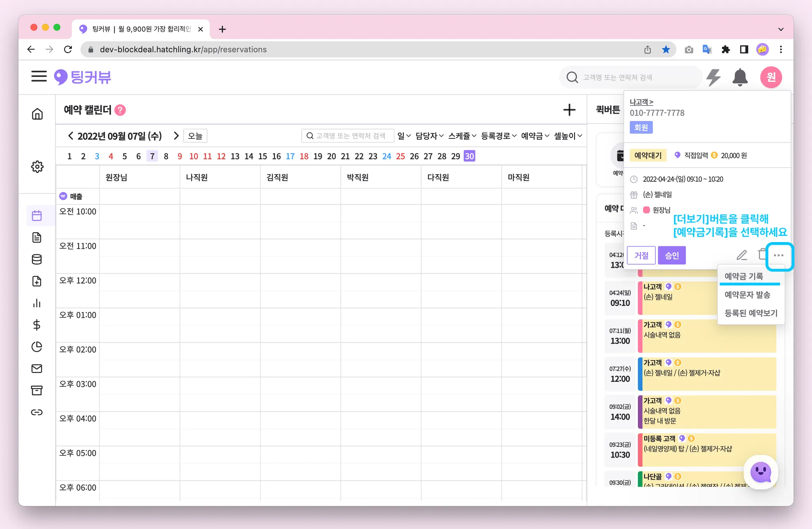Select day 30 in the date strip

[x=469, y=156]
